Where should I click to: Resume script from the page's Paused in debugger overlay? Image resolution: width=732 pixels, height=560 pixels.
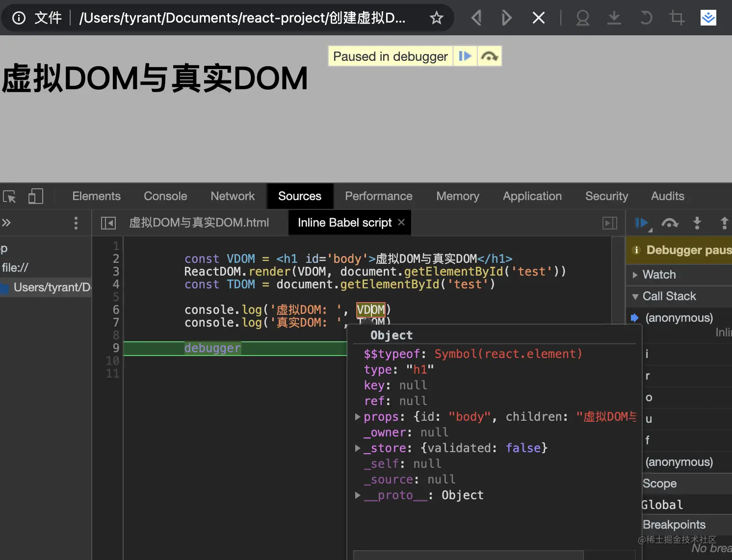pos(465,56)
